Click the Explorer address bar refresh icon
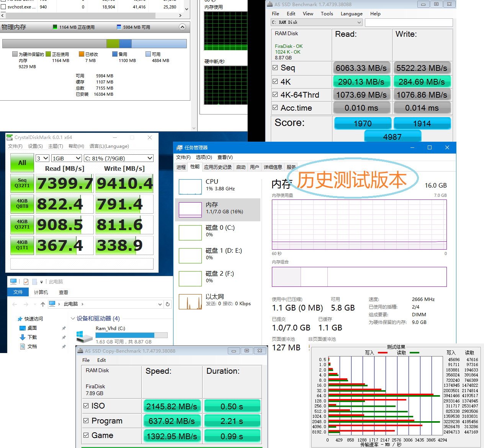Screen dimensions: 484x448 (167, 304)
